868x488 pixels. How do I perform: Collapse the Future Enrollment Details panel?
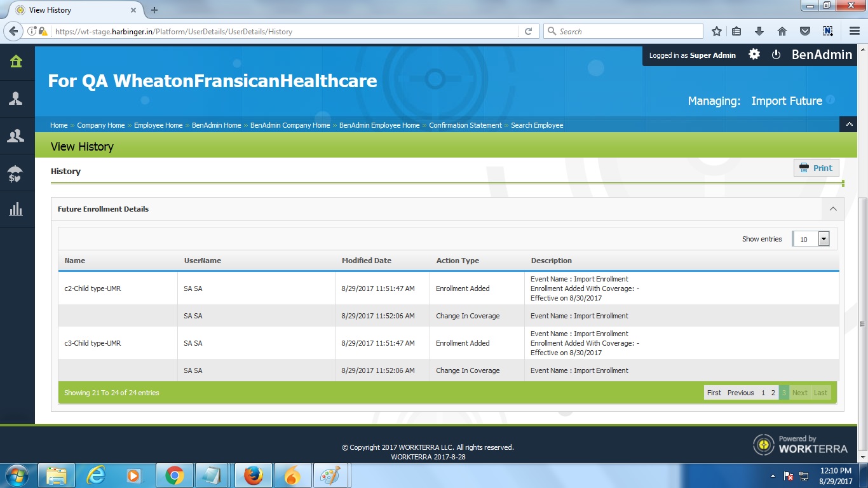click(x=832, y=209)
